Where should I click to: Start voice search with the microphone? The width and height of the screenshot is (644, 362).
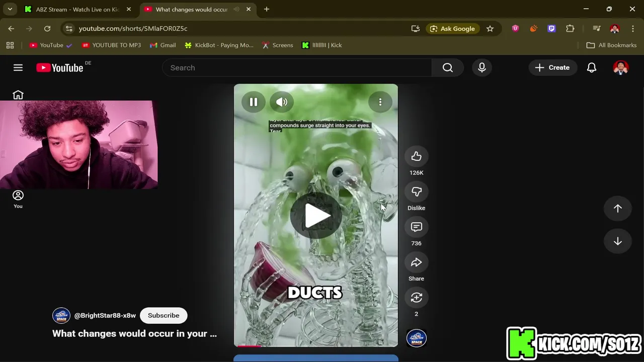[481, 67]
